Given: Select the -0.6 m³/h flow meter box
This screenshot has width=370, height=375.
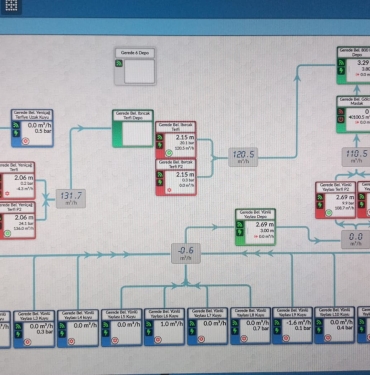Looking at the screenshot, I should (186, 253).
